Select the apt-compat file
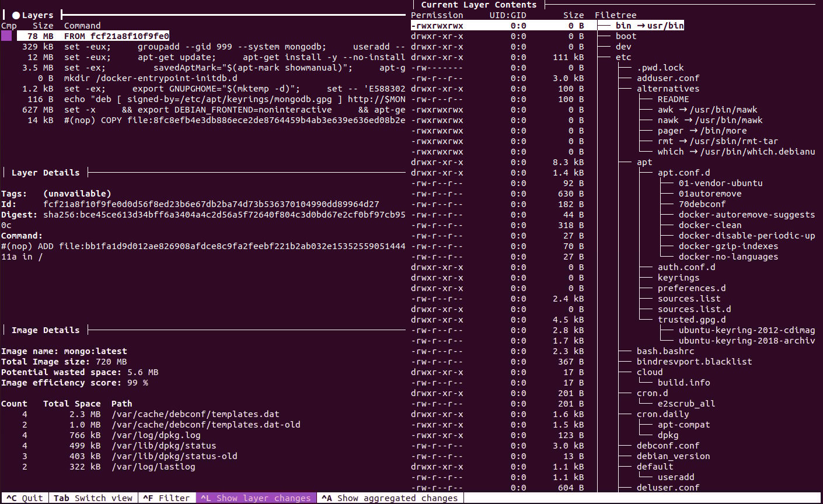This screenshot has height=504, width=823. pyautogui.click(x=683, y=425)
